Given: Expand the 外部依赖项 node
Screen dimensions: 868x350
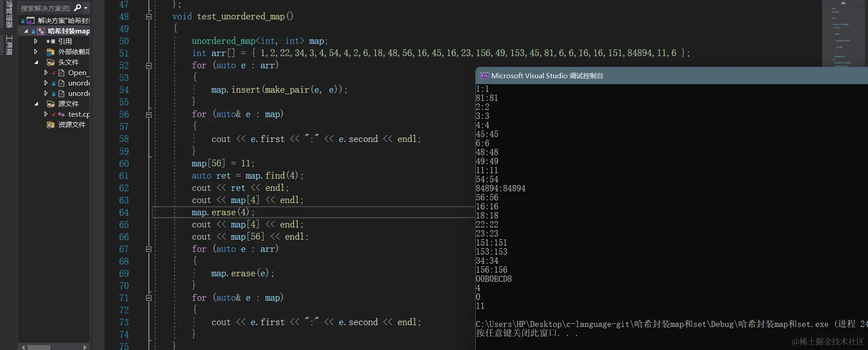Looking at the screenshot, I should (36, 52).
